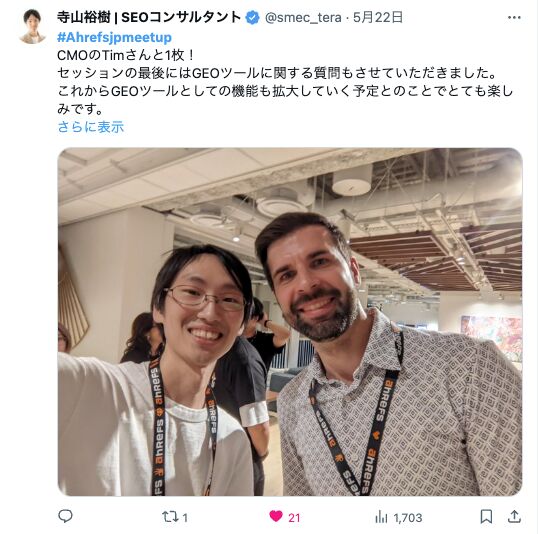Click the @smec_tera handle
The height and width of the screenshot is (534, 538).
(303, 18)
